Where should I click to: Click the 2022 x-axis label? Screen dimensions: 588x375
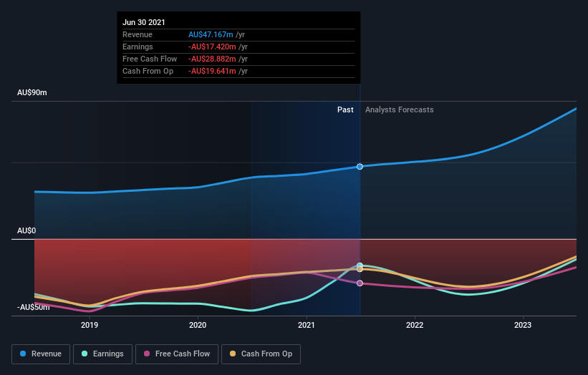coord(415,325)
